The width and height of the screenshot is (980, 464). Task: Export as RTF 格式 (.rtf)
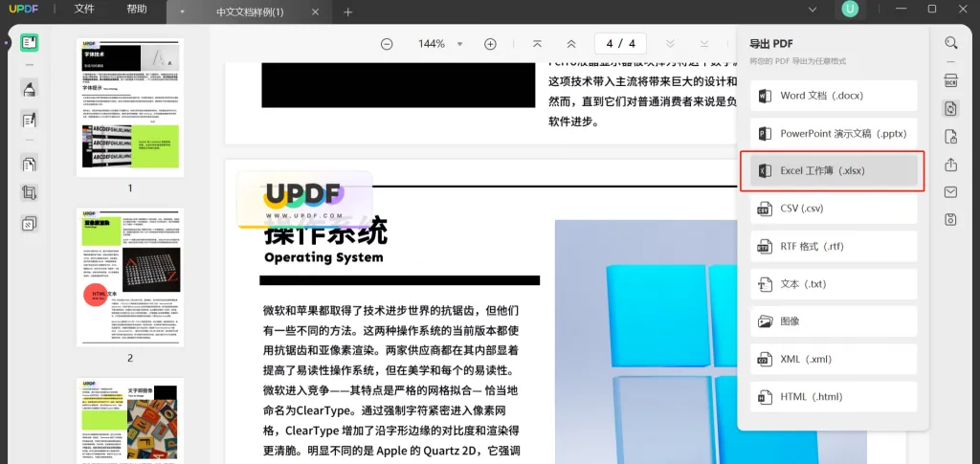pos(834,247)
